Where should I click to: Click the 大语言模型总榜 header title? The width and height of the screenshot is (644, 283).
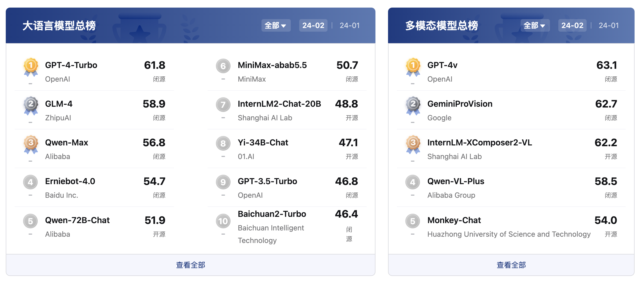(59, 26)
